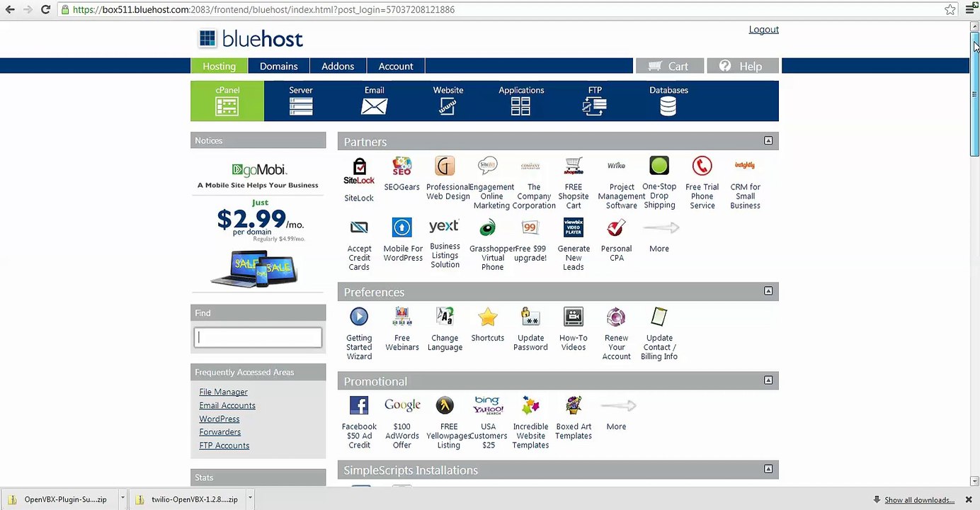Open Forwarders link

pos(220,432)
